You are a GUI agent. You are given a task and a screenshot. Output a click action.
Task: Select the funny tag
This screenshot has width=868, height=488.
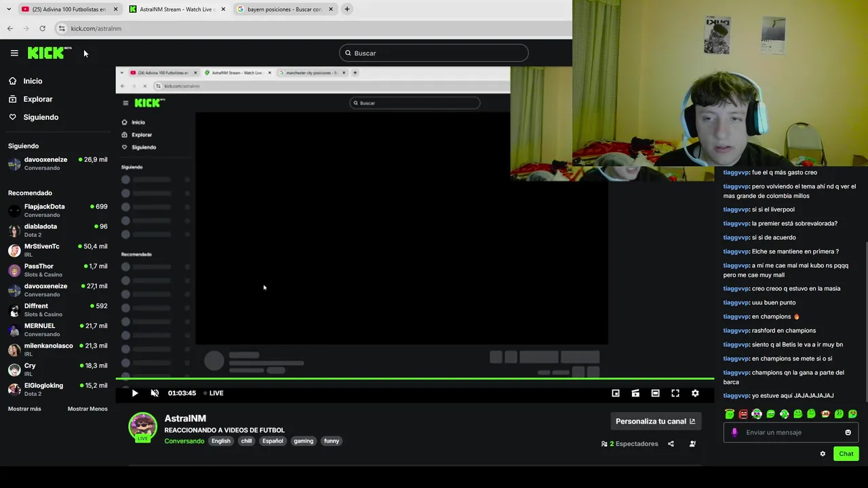click(331, 441)
